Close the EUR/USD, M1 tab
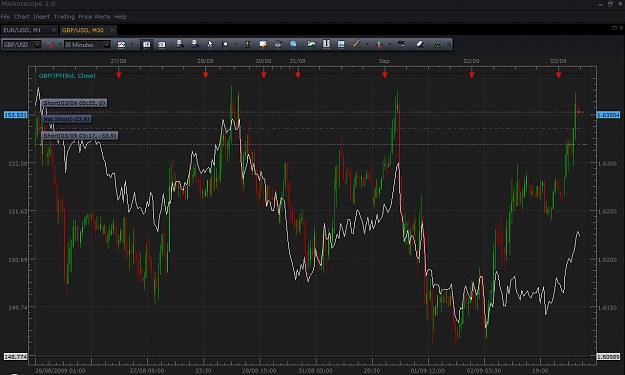Screen dimensions: 625x375 pos(54,30)
